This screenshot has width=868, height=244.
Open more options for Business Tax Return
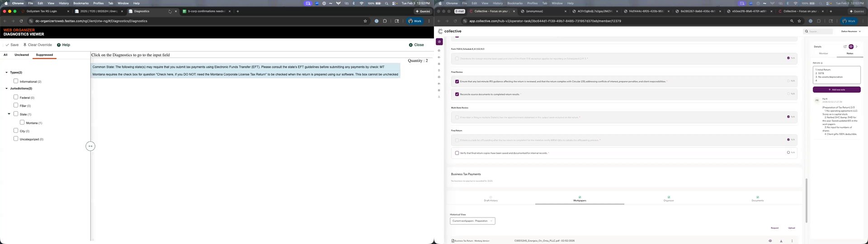click(792, 241)
